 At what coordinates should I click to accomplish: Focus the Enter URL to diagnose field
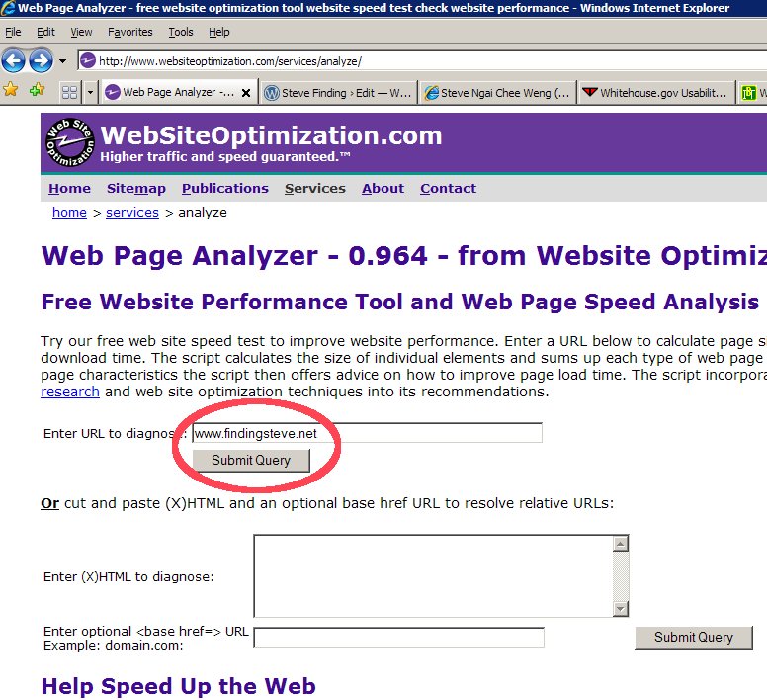(368, 433)
